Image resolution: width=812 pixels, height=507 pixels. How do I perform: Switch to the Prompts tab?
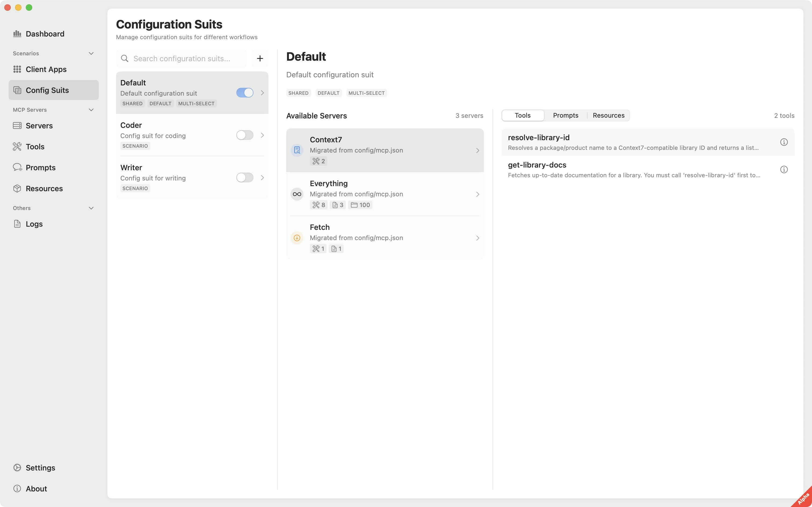pyautogui.click(x=565, y=115)
